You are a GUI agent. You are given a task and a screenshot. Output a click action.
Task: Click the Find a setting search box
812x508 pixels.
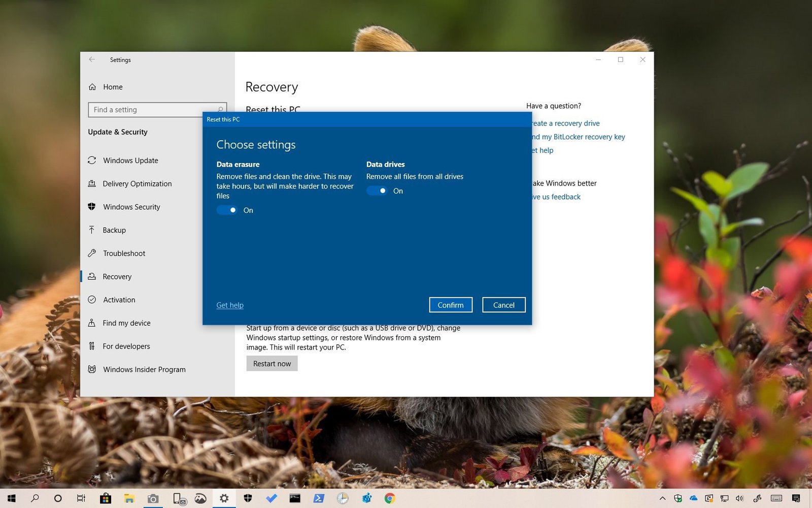[152, 110]
